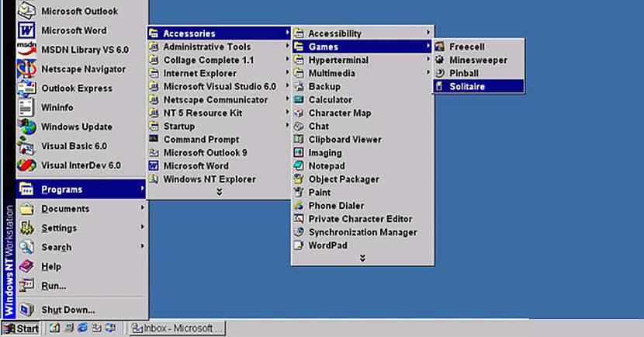Choose Run... from the Start menu
This screenshot has height=337, width=644.
81,286
